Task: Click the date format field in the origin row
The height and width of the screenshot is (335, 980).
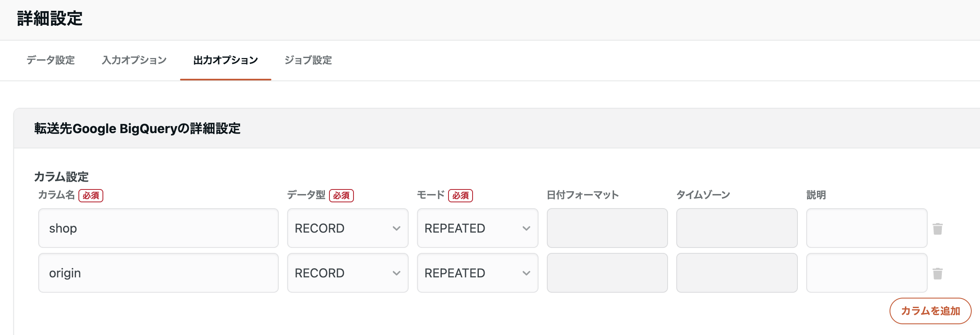Action: [x=607, y=273]
